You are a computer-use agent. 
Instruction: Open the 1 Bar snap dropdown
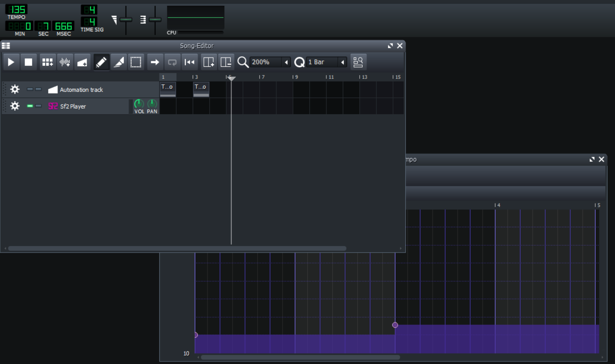click(x=326, y=62)
